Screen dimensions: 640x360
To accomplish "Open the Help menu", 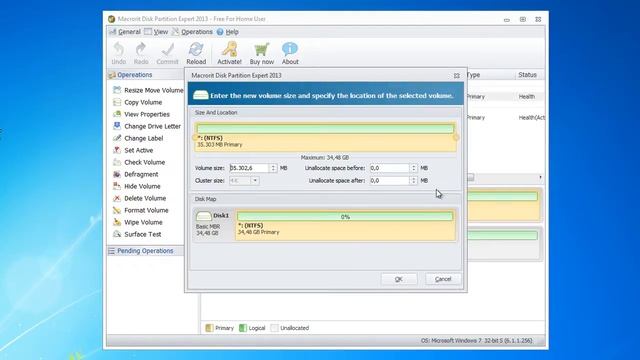I will [x=228, y=32].
